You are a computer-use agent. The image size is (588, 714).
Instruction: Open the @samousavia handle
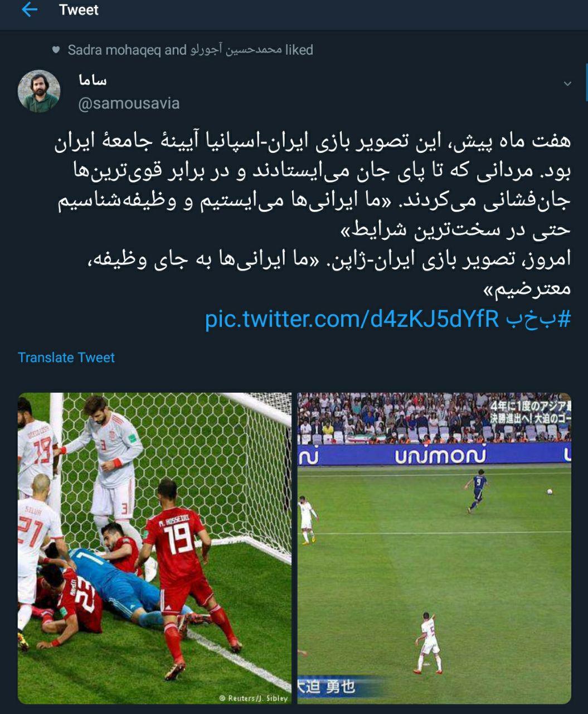click(129, 103)
